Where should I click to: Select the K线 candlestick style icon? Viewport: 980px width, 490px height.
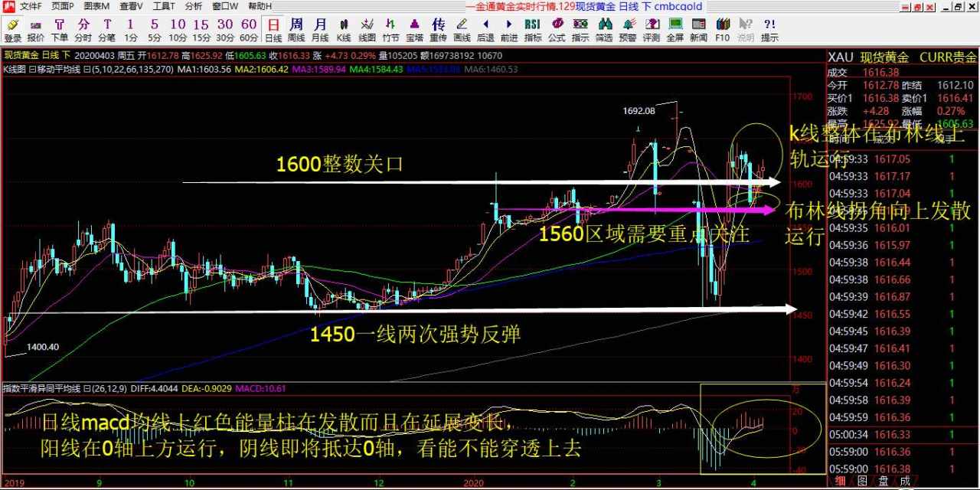click(344, 30)
